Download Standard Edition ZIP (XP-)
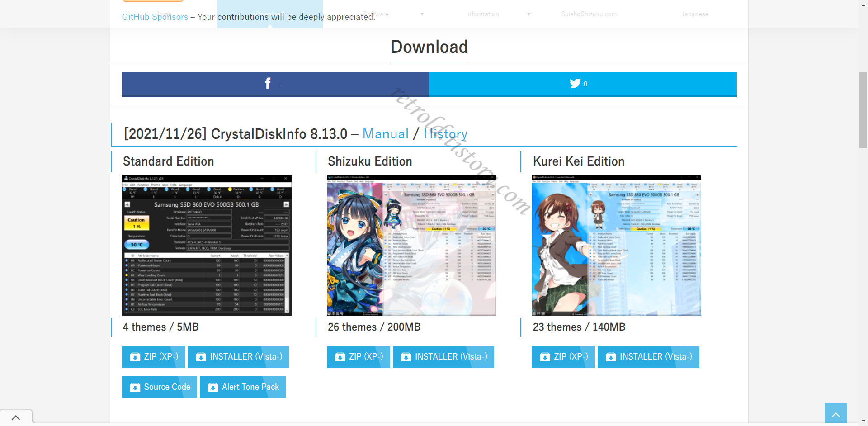Viewport: 868px width, 426px height. (154, 357)
